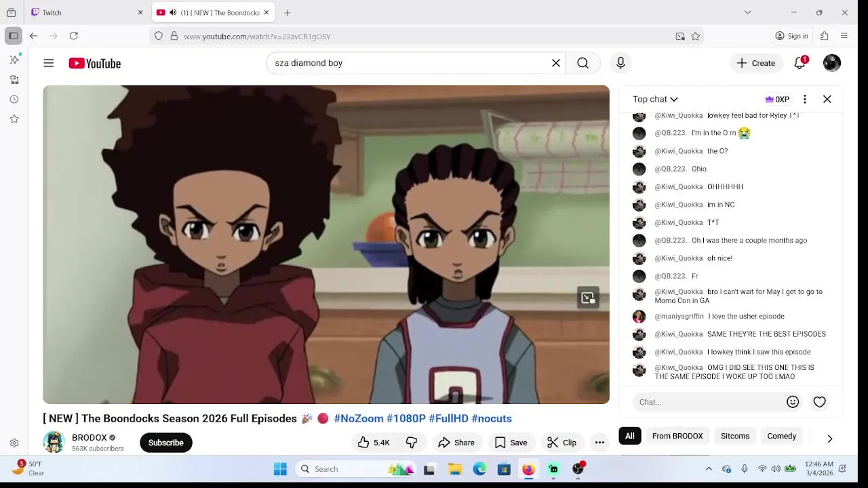Toggle the Firefox sidebar button
The width and height of the screenshot is (868, 488).
pyautogui.click(x=14, y=36)
